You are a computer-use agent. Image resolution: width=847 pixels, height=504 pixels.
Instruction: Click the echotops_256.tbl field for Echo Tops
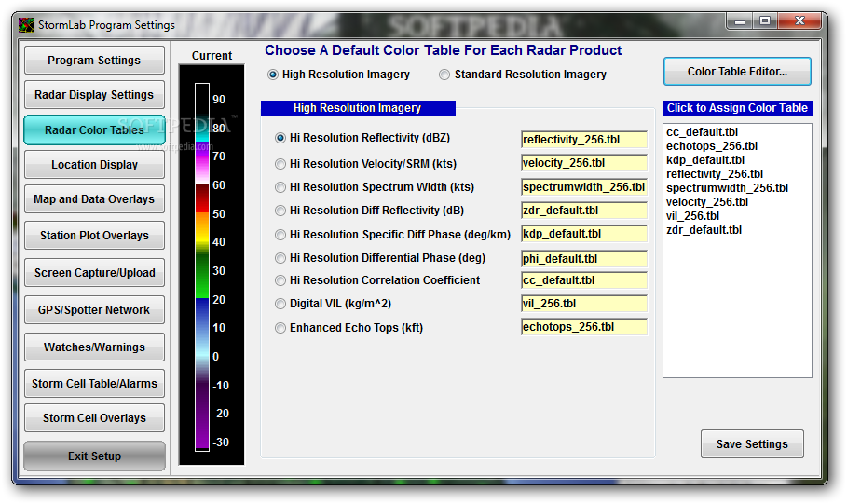point(584,327)
